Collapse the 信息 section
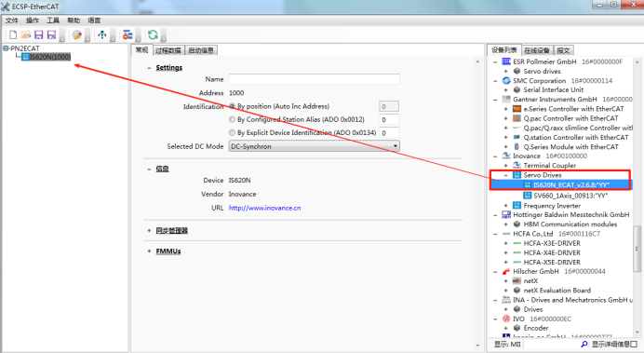Screen dimensions: 644x353 pos(149,169)
